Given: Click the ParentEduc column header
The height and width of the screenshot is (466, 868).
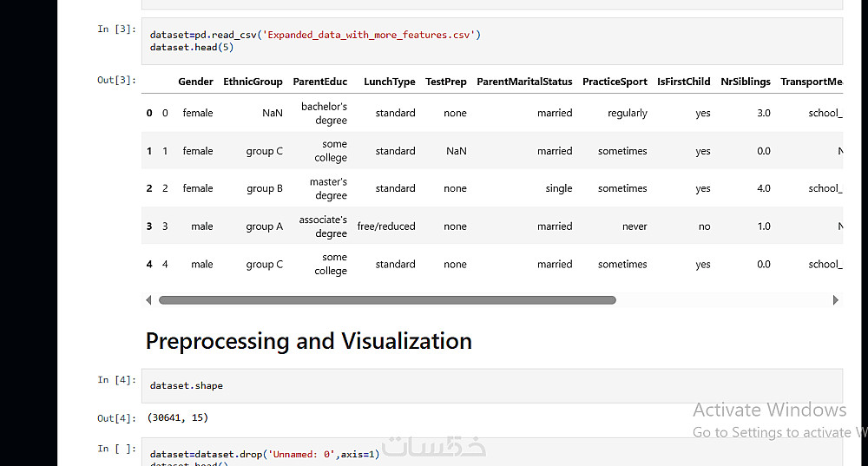Looking at the screenshot, I should [319, 82].
